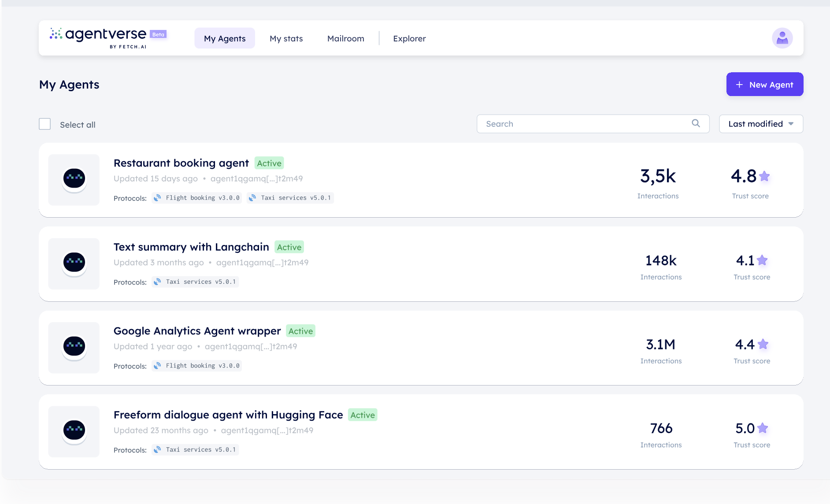Image resolution: width=830 pixels, height=504 pixels.
Task: Click the agent address in Restaurant booking row
Action: click(256, 178)
